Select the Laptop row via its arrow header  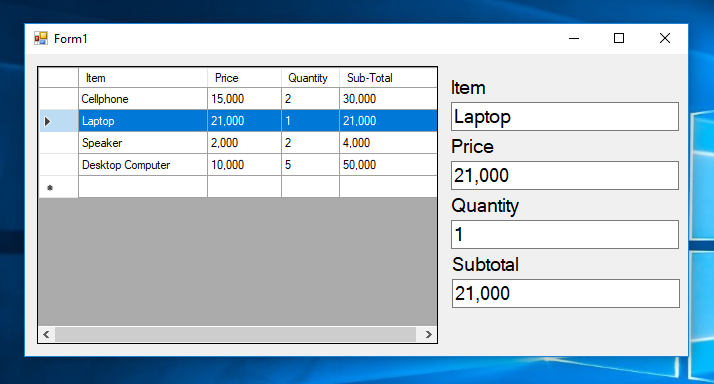59,121
